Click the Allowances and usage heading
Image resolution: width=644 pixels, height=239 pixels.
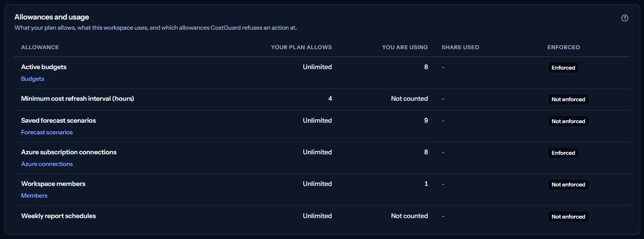point(52,17)
